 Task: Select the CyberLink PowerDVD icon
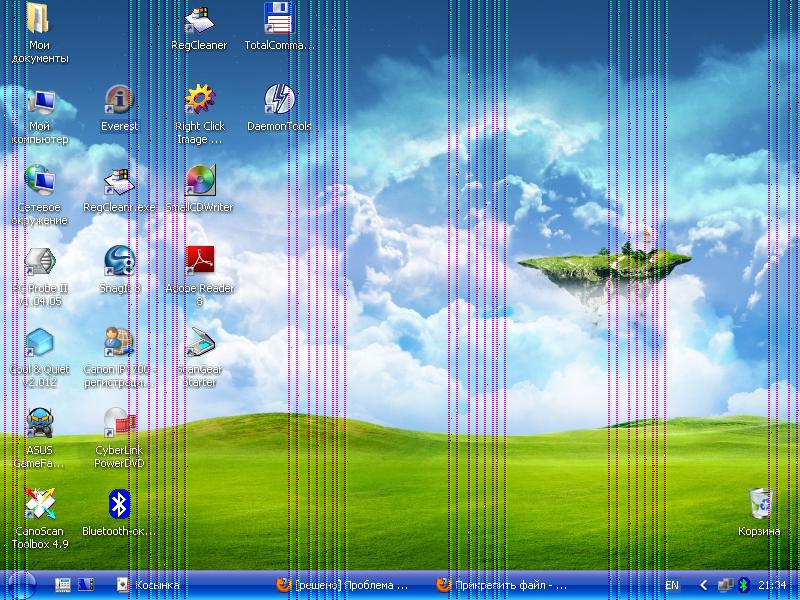tap(120, 424)
